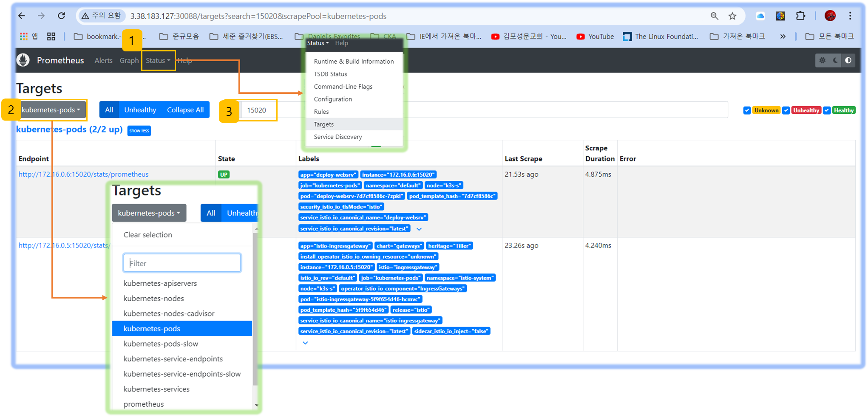Open the browser extensions puzzle icon

click(x=800, y=16)
